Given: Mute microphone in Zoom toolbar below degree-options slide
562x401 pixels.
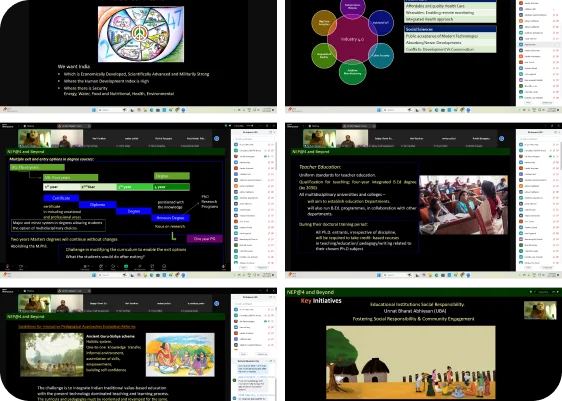Looking at the screenshot, I should pos(8,266).
